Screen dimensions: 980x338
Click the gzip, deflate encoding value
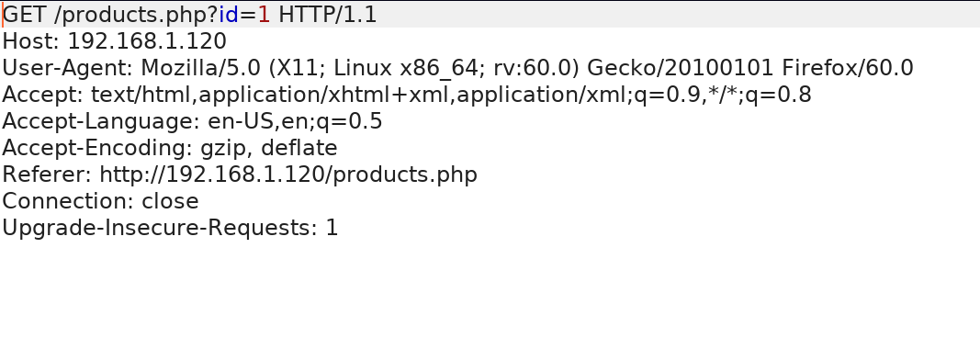click(269, 148)
